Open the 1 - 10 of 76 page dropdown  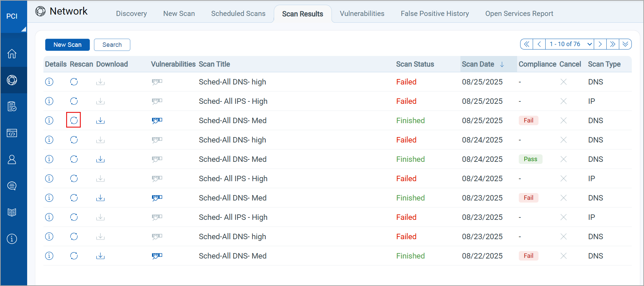(569, 44)
